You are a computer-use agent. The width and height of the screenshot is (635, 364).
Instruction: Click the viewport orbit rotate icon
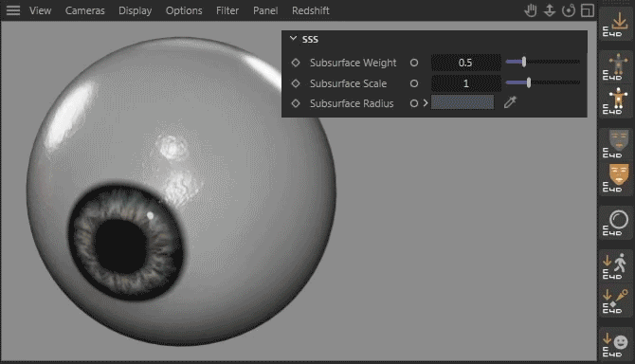click(569, 10)
